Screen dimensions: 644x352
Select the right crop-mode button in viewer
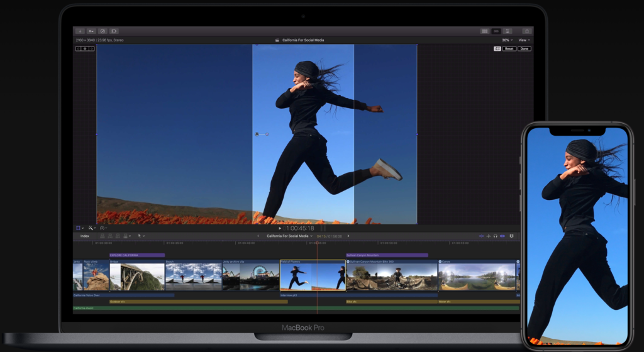tap(92, 49)
